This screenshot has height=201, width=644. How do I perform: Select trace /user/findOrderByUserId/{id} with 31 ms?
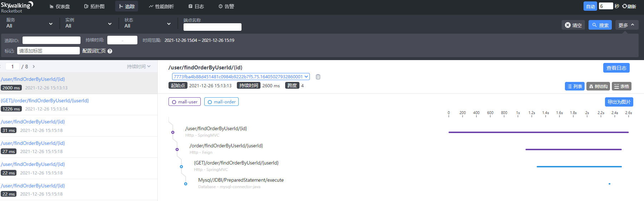coord(79,126)
